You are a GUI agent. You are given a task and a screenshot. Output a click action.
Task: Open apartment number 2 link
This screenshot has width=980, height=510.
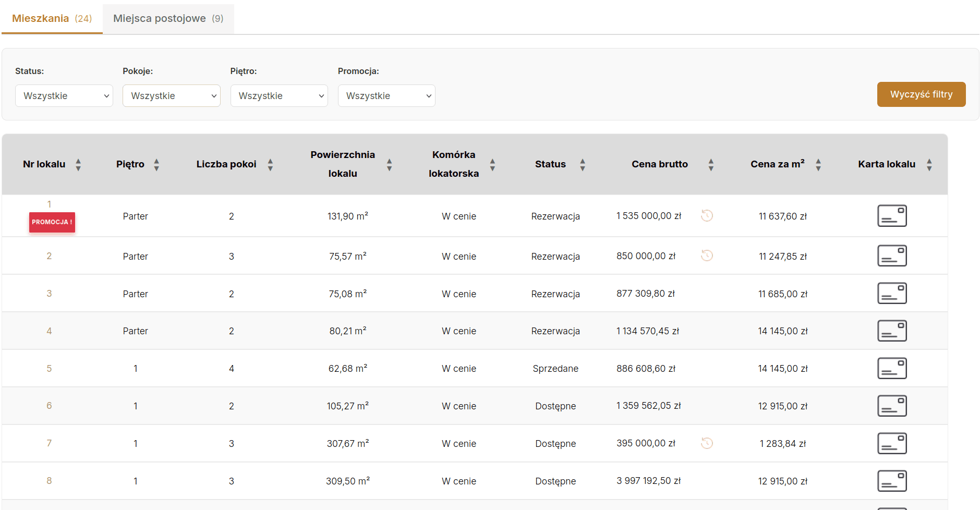[x=49, y=256]
